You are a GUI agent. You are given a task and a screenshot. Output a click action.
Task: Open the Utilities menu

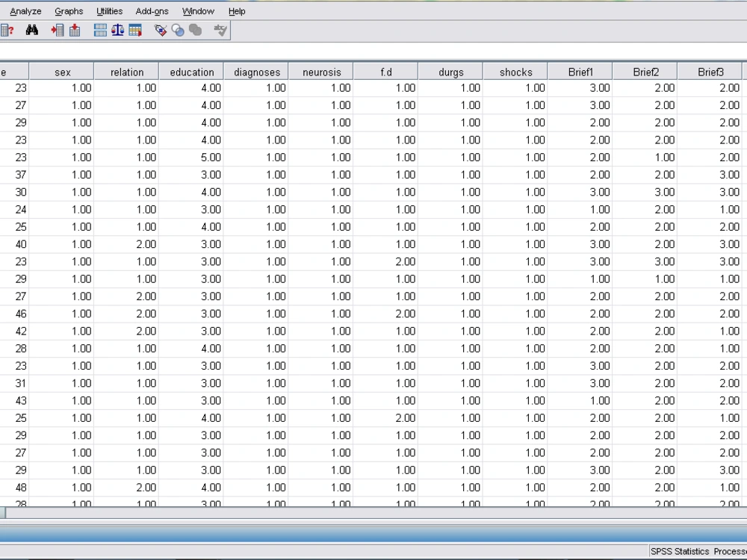click(109, 10)
